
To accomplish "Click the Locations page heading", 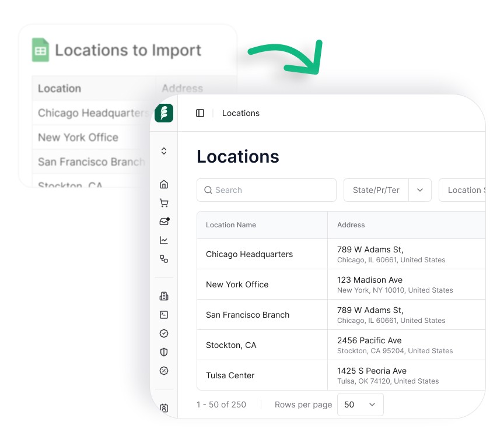I will [x=238, y=156].
